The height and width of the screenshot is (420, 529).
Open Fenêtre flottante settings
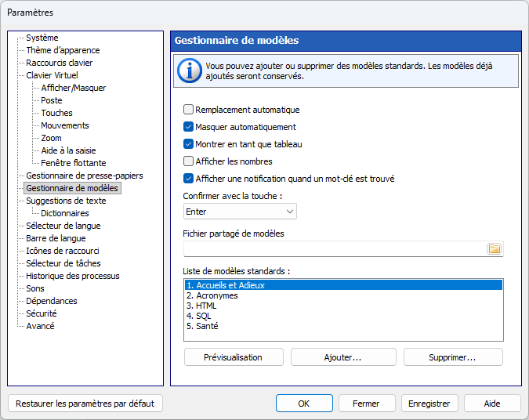coord(74,163)
